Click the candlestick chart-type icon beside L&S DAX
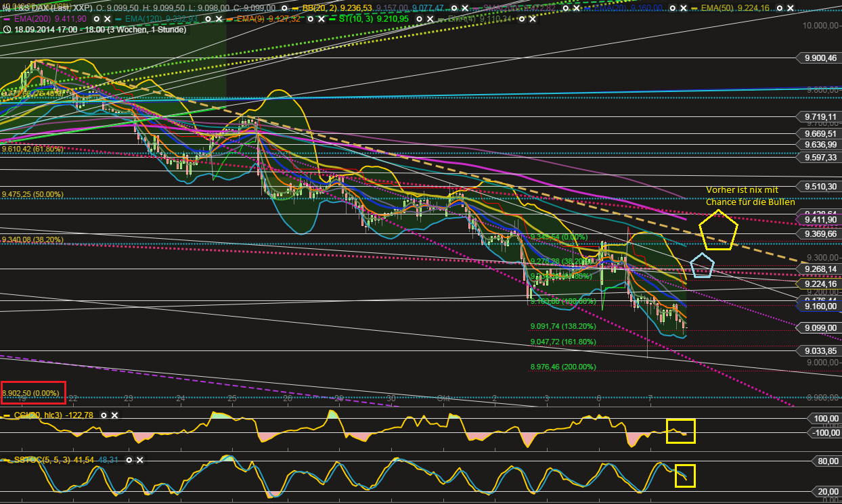 tap(7, 7)
